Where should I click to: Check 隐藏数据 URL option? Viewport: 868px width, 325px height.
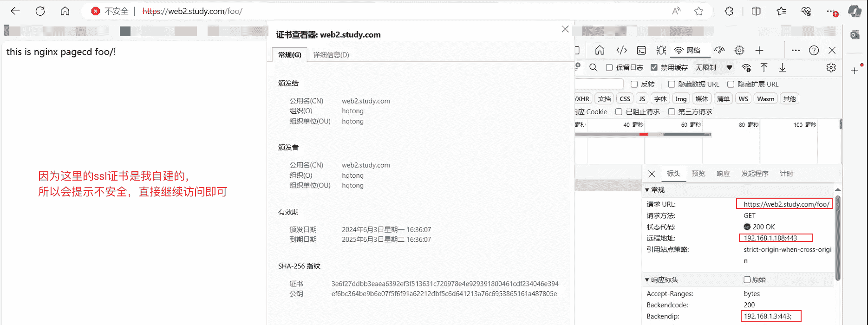click(672, 84)
